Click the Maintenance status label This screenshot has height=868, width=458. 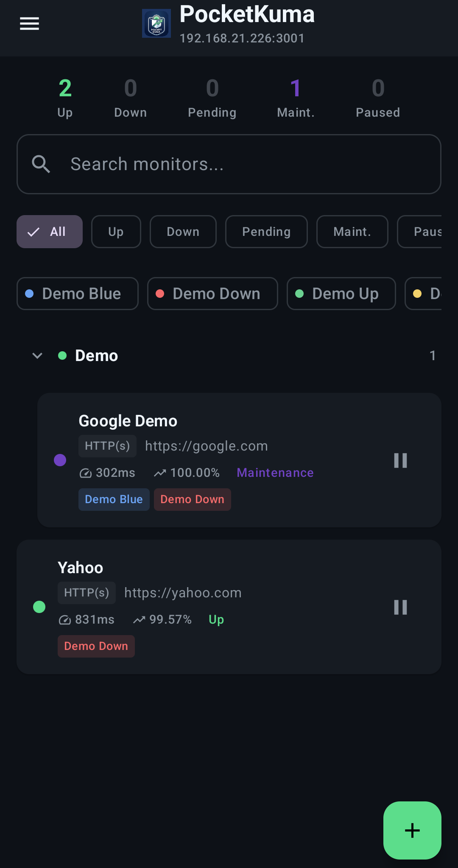click(x=275, y=473)
